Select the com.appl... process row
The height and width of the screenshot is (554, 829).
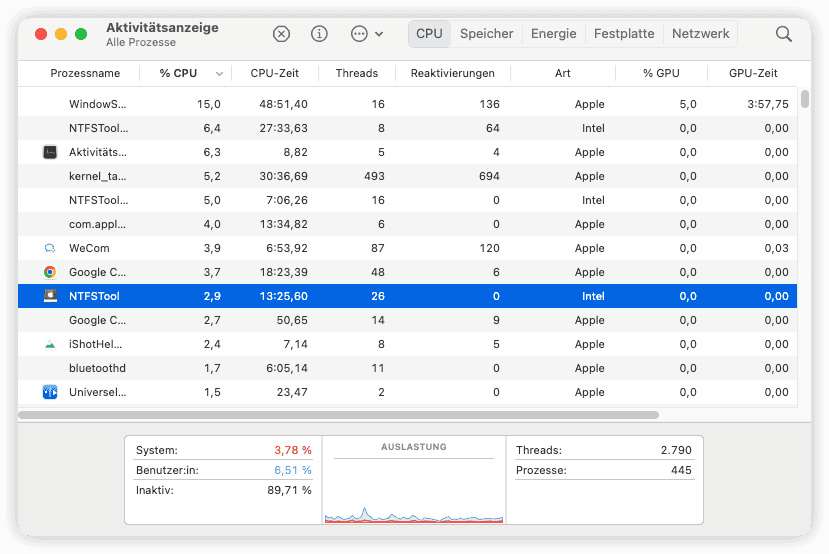[x=407, y=224]
